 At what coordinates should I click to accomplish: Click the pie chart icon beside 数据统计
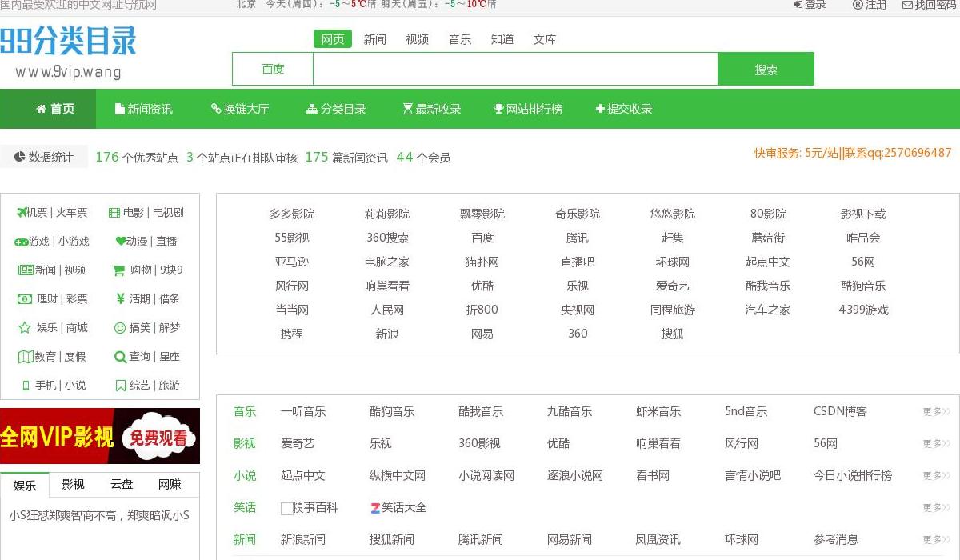19,157
